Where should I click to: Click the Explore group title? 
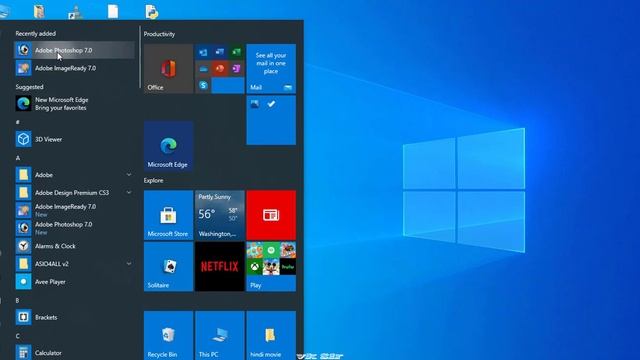point(153,180)
